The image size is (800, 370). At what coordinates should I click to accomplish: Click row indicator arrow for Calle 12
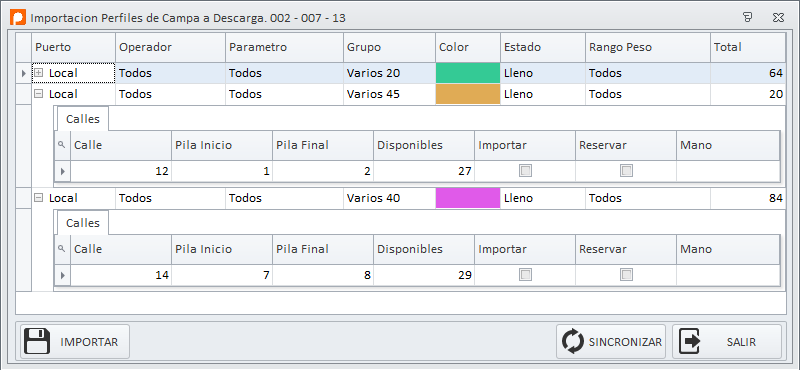point(63,171)
